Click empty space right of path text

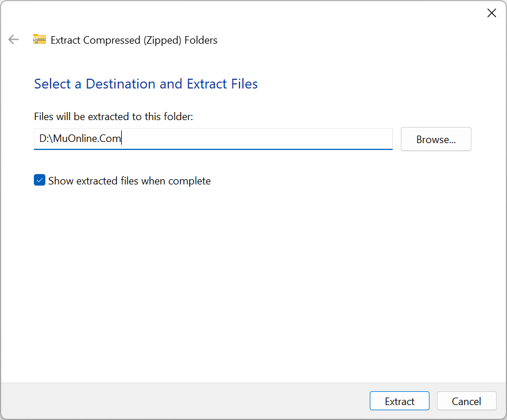coord(258,139)
